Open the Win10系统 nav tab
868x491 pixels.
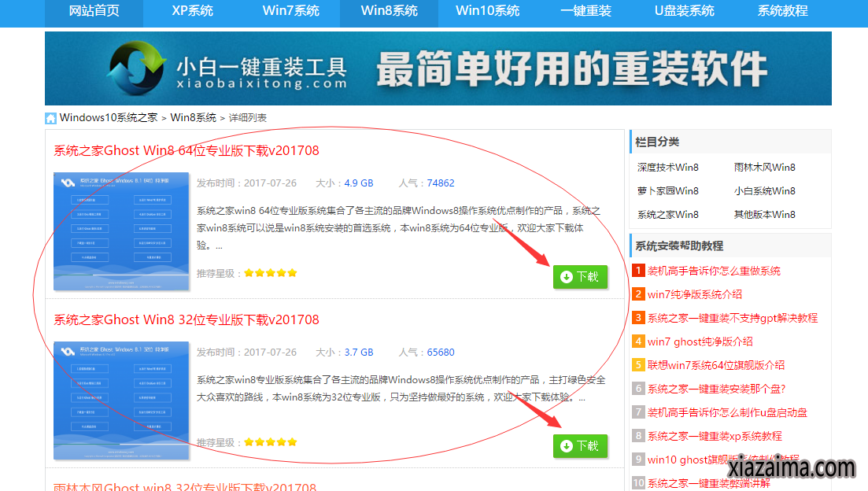point(487,11)
